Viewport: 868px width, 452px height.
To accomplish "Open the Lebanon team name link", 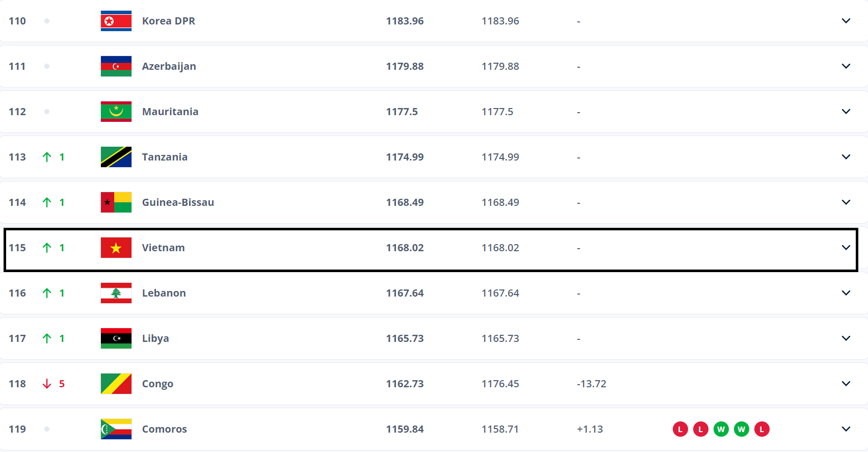I will (x=164, y=293).
